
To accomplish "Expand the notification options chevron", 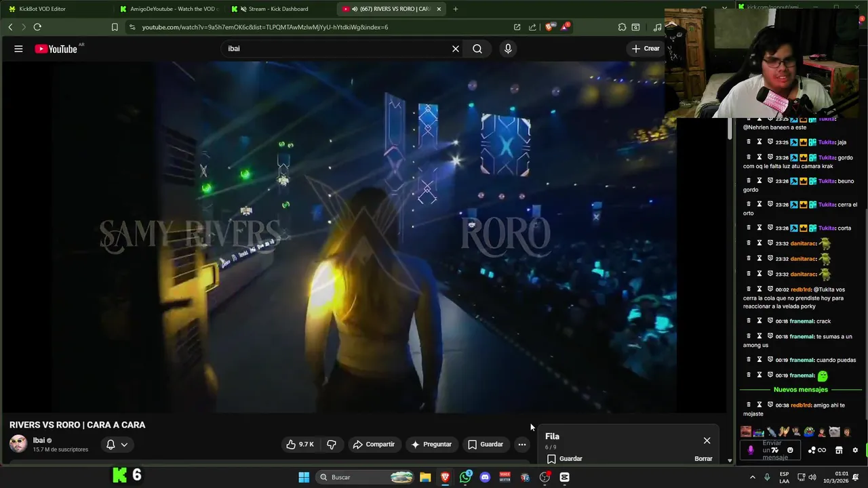I will [x=124, y=445].
